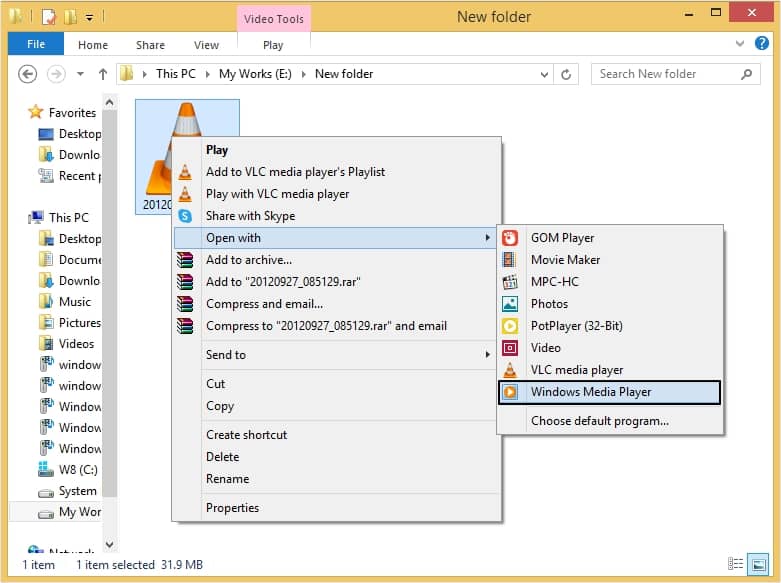Image resolution: width=781 pixels, height=583 pixels.
Task: Click navigation pane scroll up arrow
Action: click(110, 103)
